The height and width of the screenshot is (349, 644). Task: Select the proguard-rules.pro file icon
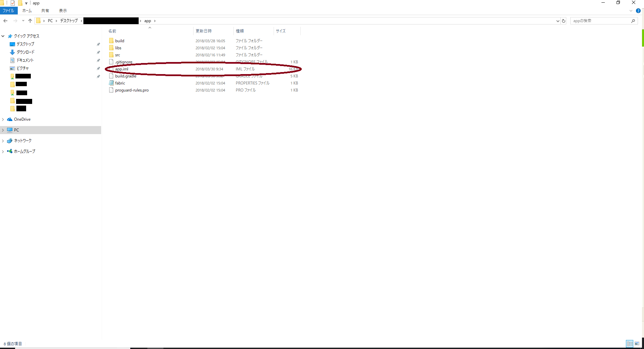(111, 90)
